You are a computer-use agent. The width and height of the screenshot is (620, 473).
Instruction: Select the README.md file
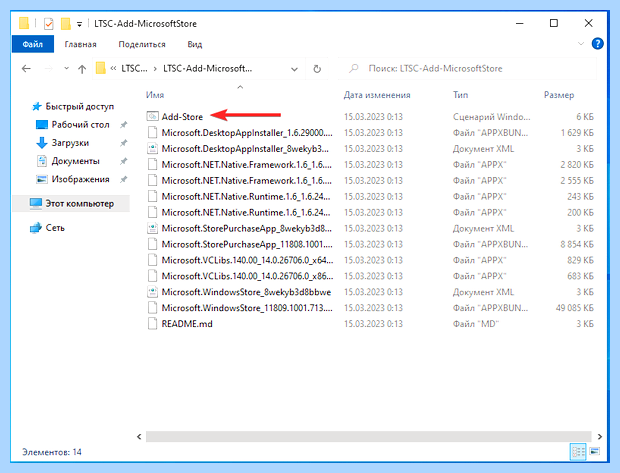pyautogui.click(x=187, y=324)
